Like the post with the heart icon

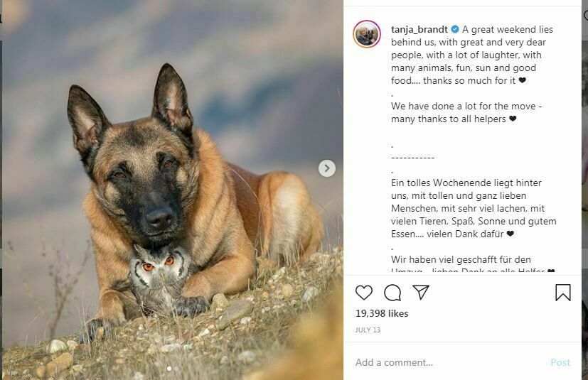pos(364,293)
